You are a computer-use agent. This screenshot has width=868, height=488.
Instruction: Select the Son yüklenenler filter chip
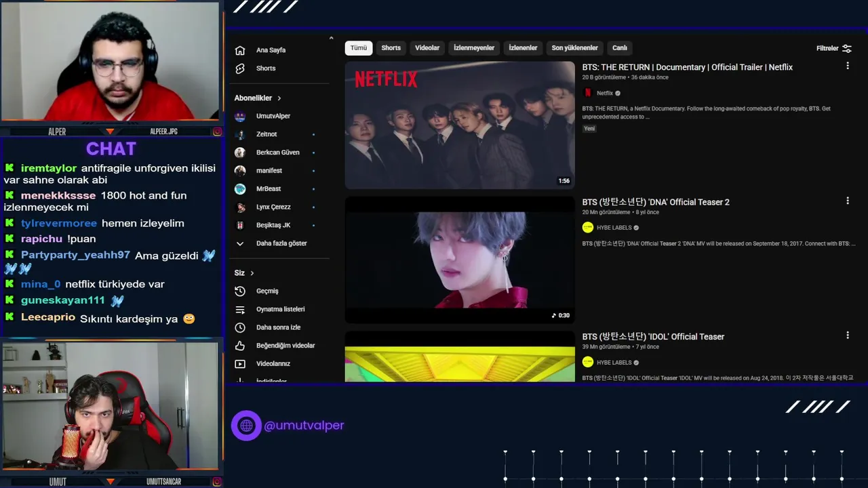pos(575,48)
